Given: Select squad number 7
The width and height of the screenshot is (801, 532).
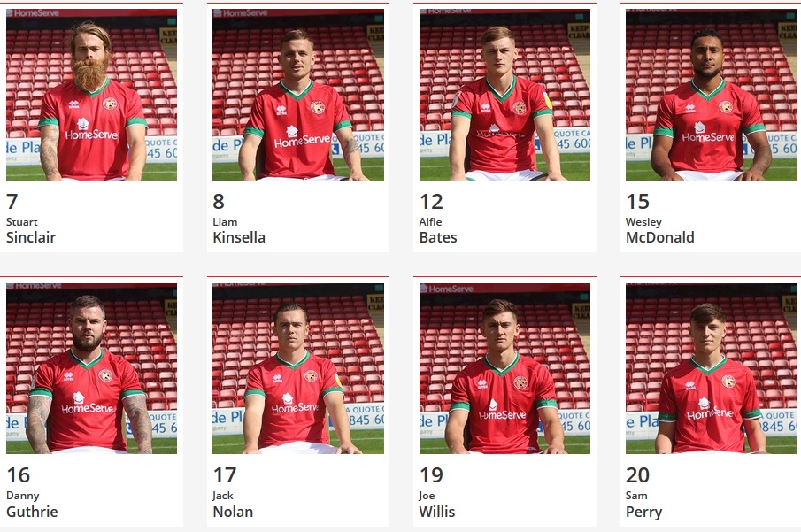Looking at the screenshot, I should click(12, 202).
